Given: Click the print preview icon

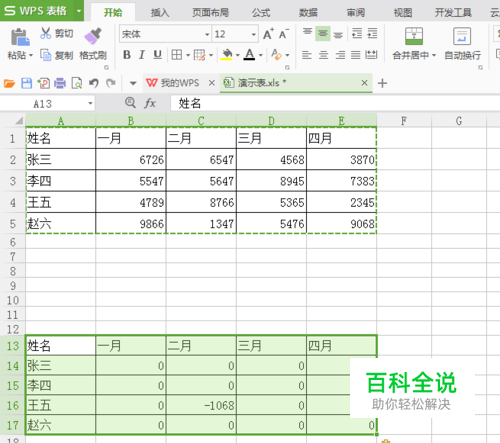Looking at the screenshot, I should (77, 83).
